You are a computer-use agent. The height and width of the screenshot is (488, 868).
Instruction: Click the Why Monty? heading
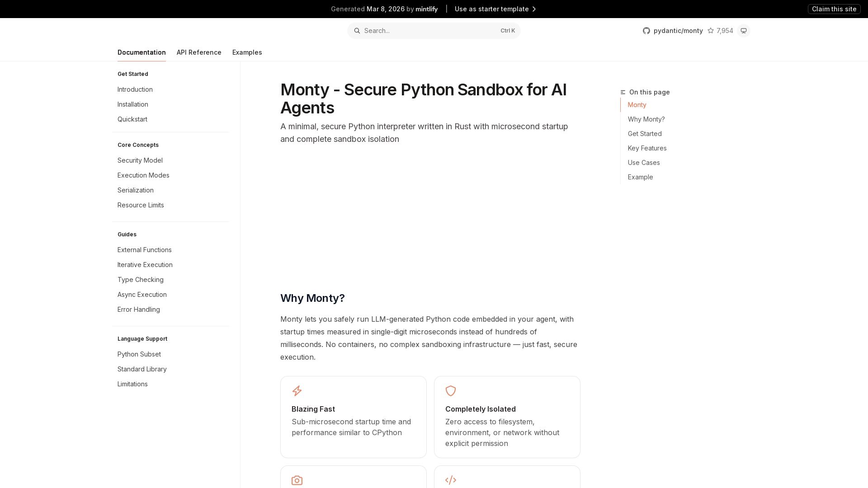[x=312, y=298]
